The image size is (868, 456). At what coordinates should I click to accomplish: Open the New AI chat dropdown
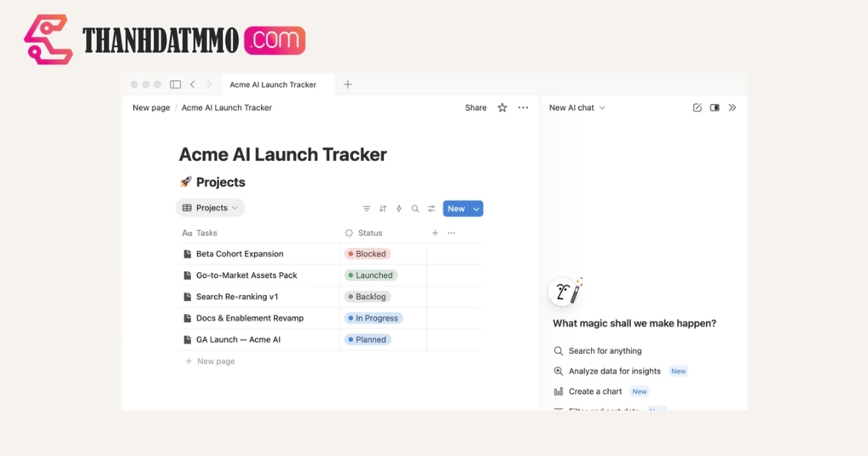577,108
